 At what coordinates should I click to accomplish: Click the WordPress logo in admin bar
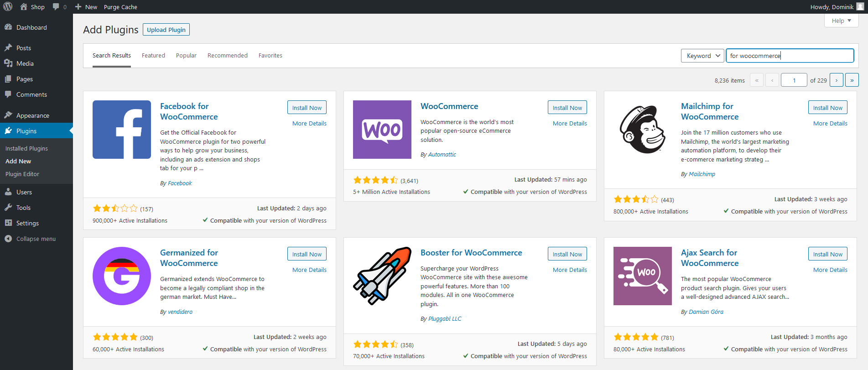pos(8,7)
